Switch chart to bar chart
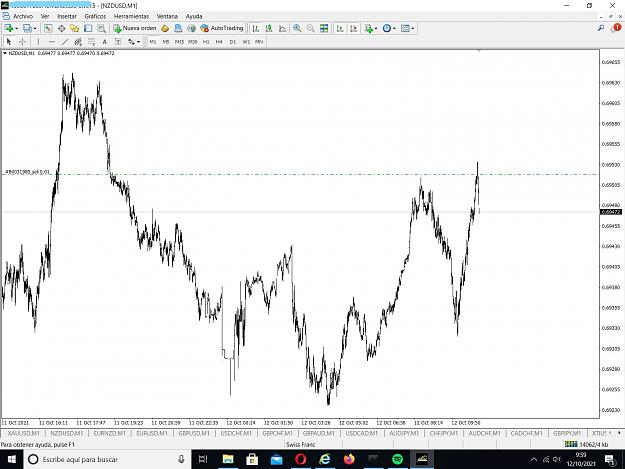625x469 pixels. point(256,28)
